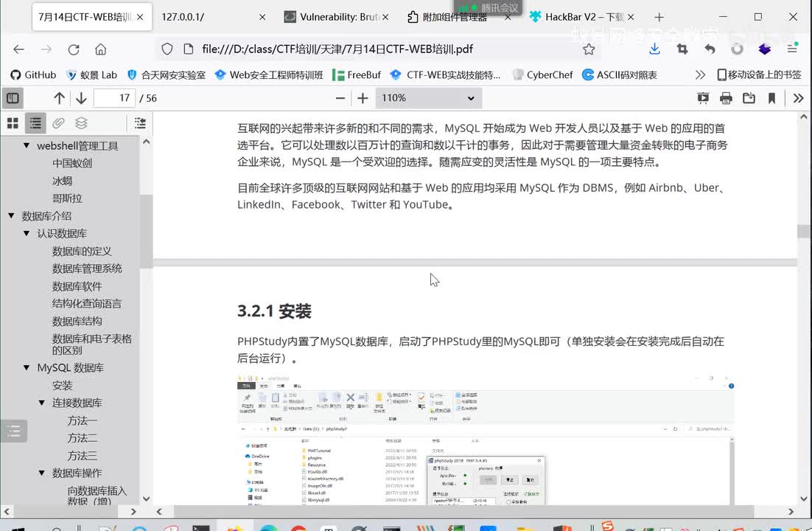The width and height of the screenshot is (812, 531).
Task: Show page thumbnails in sidebar
Action: click(x=13, y=123)
